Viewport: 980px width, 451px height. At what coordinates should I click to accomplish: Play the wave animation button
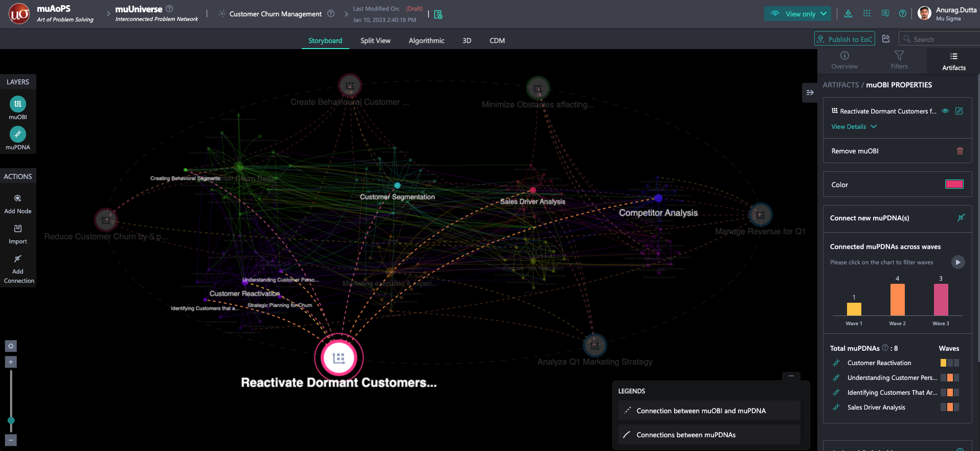(x=958, y=262)
